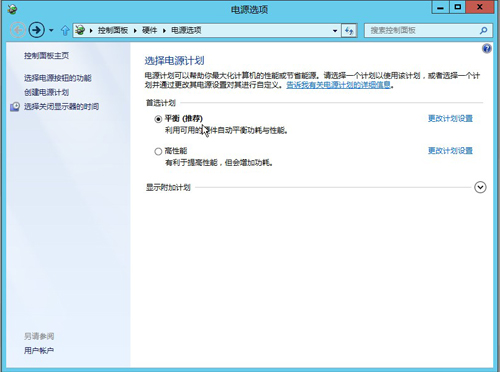
Task: Open 控制面板主页 link
Action: [47, 55]
